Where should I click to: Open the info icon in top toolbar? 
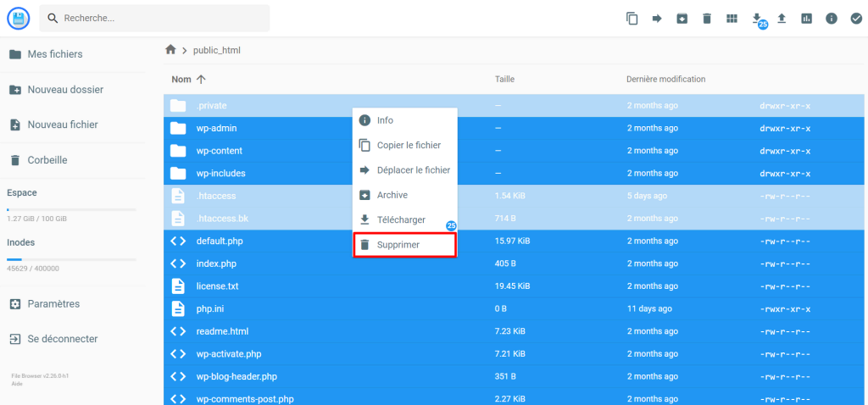point(832,19)
